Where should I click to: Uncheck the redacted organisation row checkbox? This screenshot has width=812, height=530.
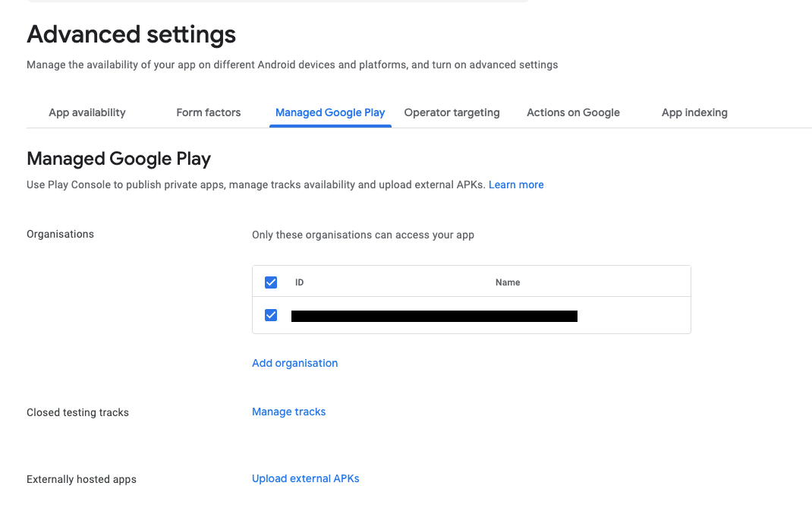[x=271, y=315]
